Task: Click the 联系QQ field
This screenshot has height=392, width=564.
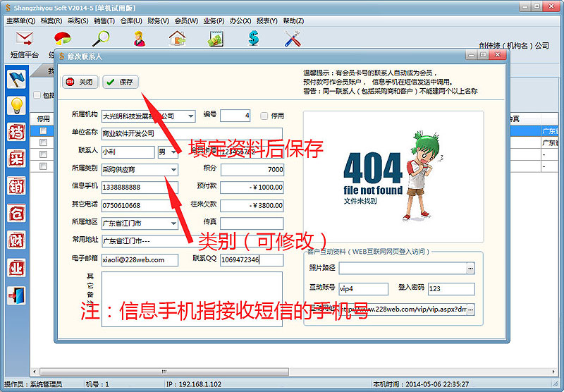Action: (252, 260)
